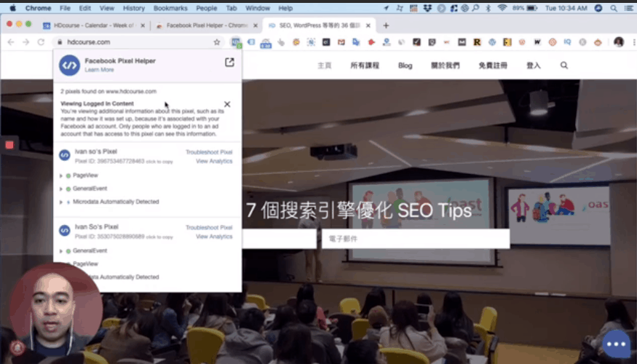Viewport: 637px width, 364px height.
Task: Click the black M extension icon
Action: (x=462, y=41)
